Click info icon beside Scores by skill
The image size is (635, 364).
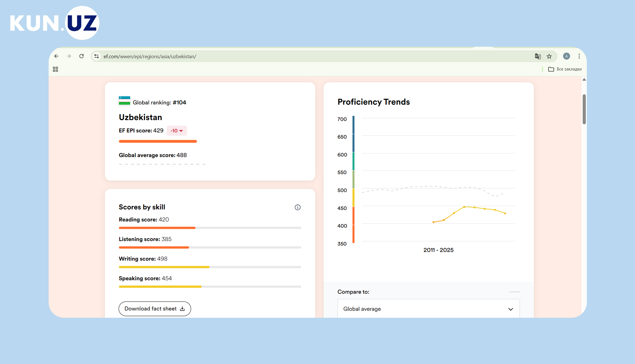[297, 207]
